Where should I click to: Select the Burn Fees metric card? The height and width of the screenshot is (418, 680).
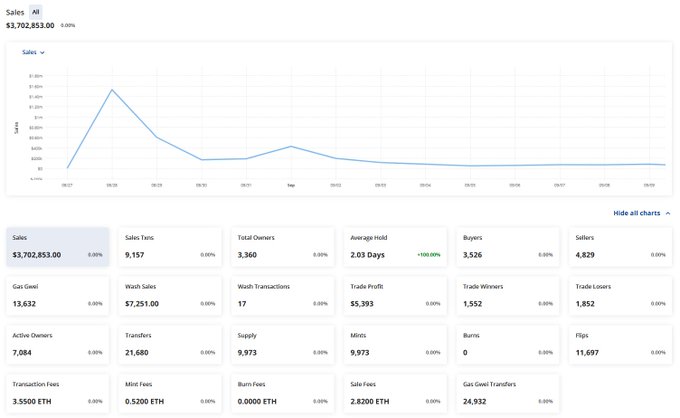click(x=282, y=394)
